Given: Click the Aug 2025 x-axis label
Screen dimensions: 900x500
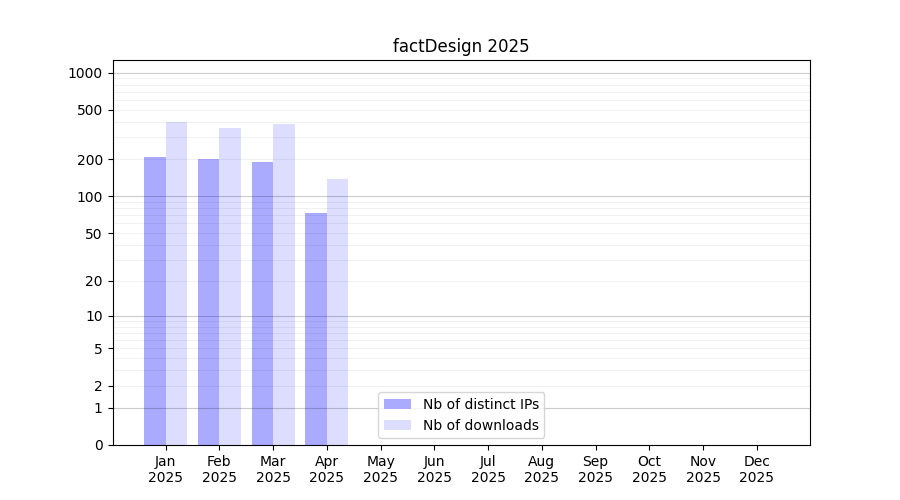Looking at the screenshot, I should click(x=542, y=469).
